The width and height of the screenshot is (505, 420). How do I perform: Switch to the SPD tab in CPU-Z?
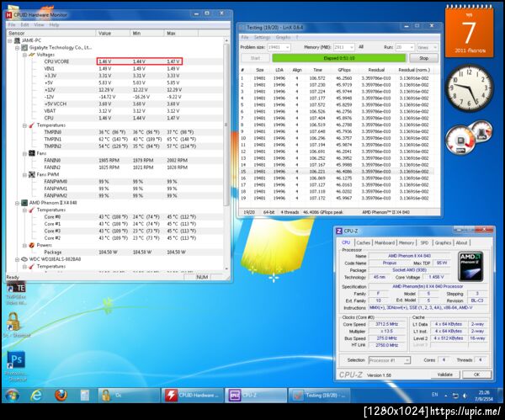[424, 242]
